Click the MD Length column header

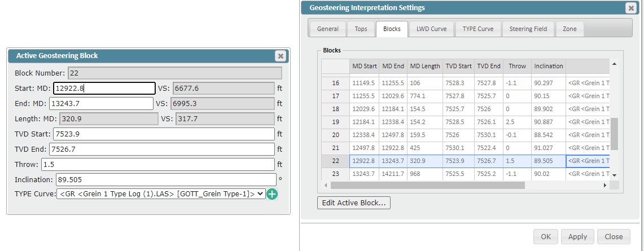(x=424, y=66)
